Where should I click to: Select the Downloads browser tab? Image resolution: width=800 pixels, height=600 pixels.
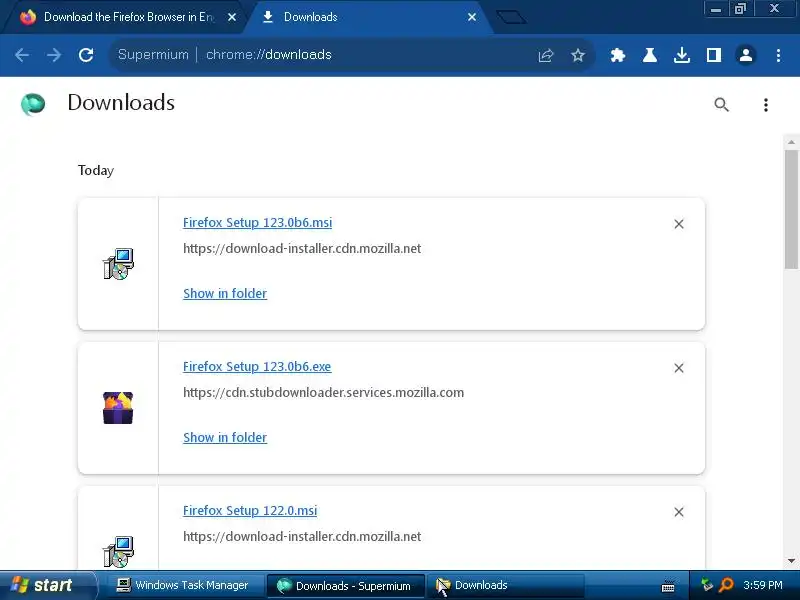point(365,17)
